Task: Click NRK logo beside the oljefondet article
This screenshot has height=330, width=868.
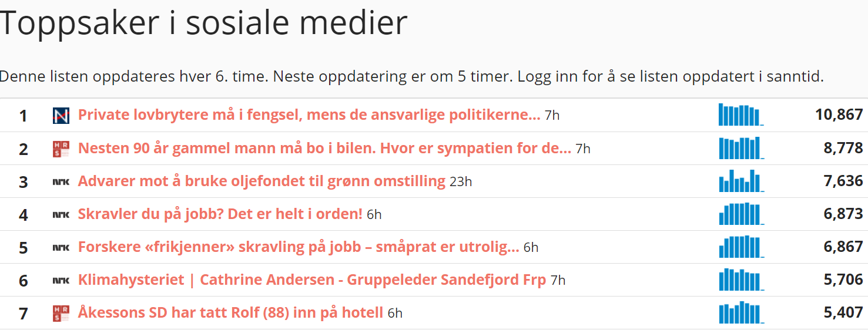Action: pyautogui.click(x=61, y=181)
